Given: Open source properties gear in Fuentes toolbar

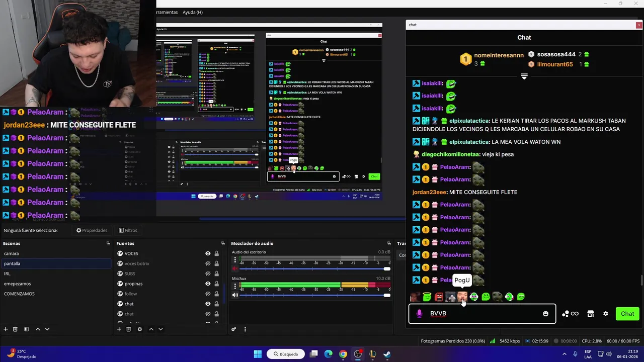Looking at the screenshot, I should [139, 329].
